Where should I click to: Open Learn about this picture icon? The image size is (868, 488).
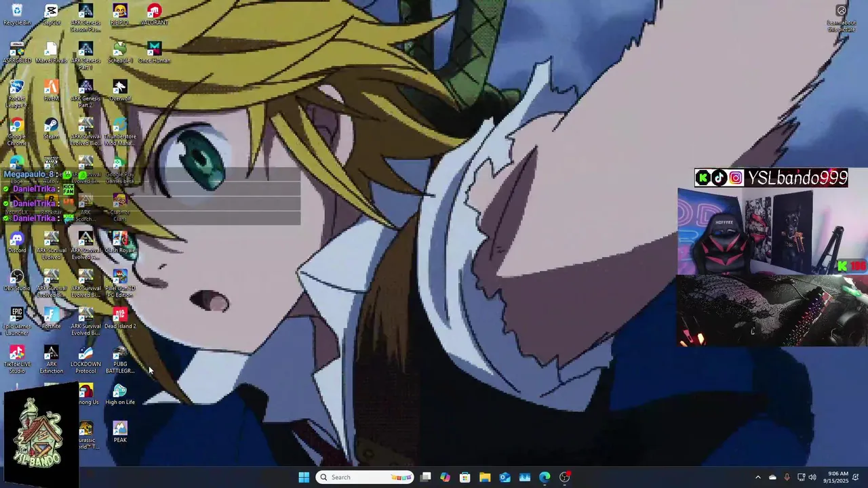842,18
